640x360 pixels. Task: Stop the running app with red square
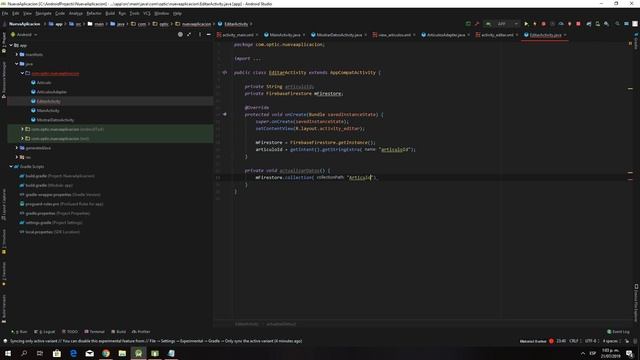pyautogui.click(x=578, y=24)
